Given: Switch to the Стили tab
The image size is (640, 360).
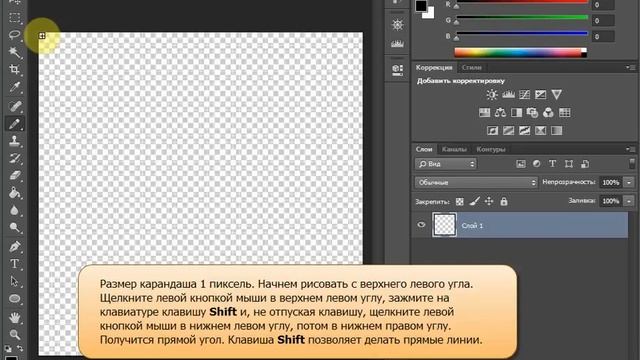Looking at the screenshot, I should click(471, 67).
